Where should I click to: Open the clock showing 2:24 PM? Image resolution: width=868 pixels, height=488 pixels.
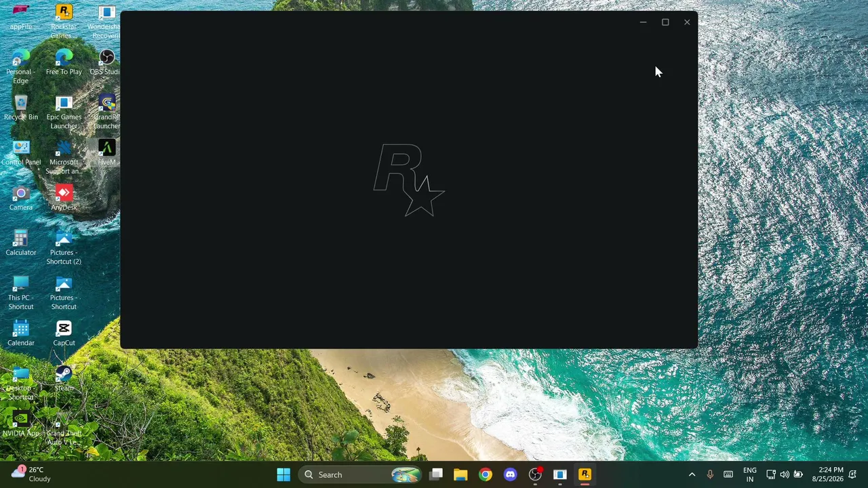click(827, 474)
